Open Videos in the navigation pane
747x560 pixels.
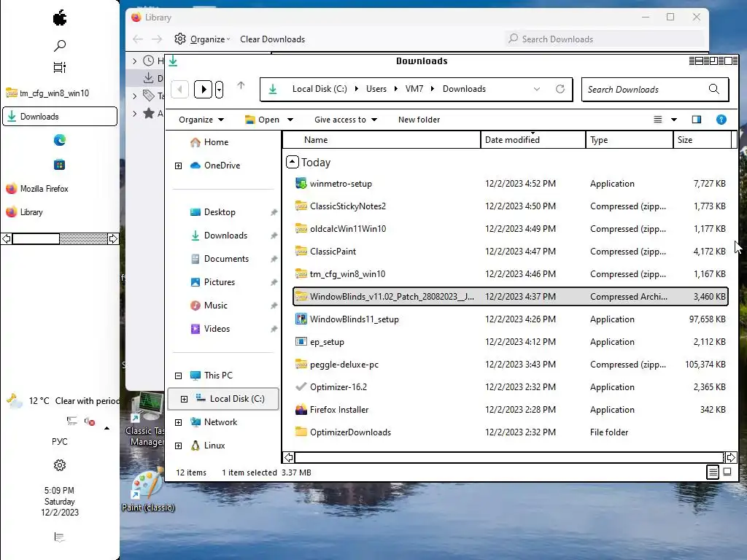point(210,329)
